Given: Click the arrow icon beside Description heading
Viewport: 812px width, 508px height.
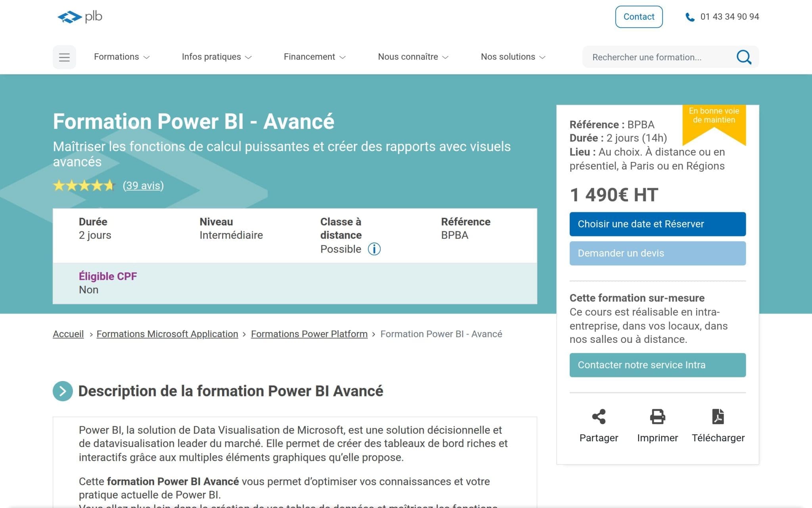Looking at the screenshot, I should point(63,391).
